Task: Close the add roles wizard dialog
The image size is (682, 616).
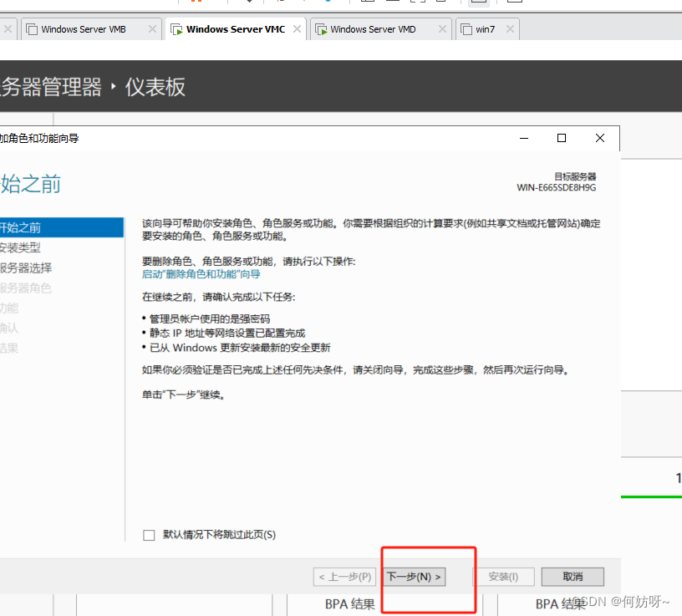Action: click(x=600, y=138)
